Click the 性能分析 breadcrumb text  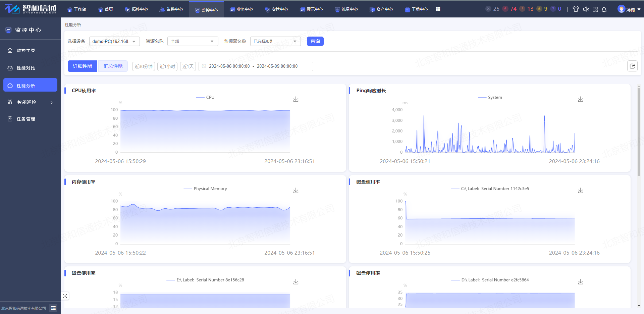(73, 25)
